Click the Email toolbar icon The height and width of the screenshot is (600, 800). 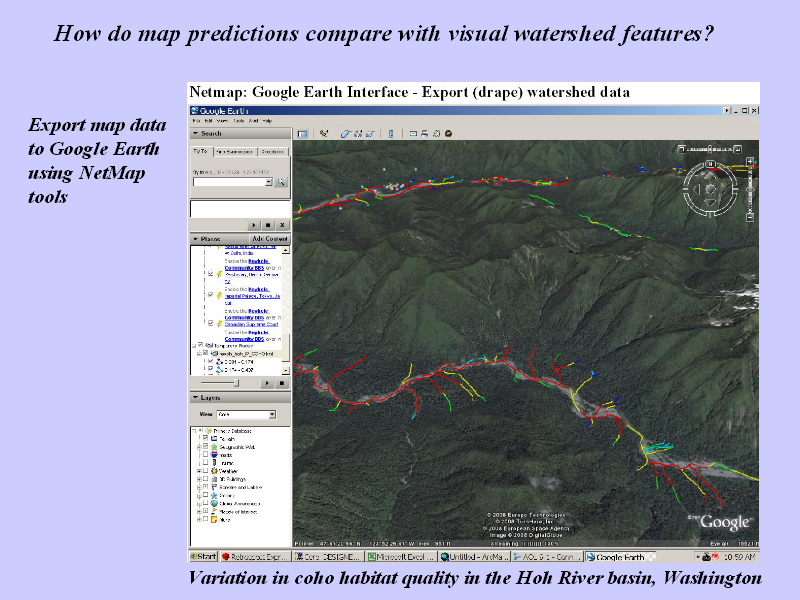(x=413, y=134)
